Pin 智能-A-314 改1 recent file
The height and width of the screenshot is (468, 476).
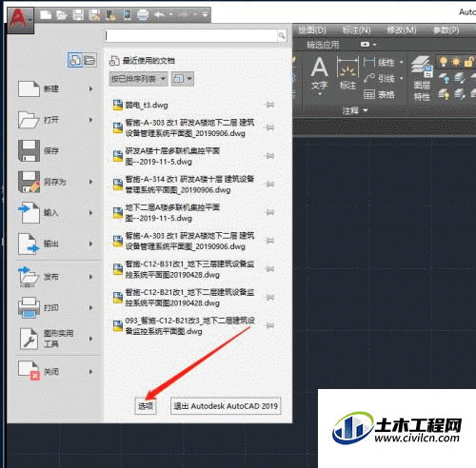pos(269,184)
